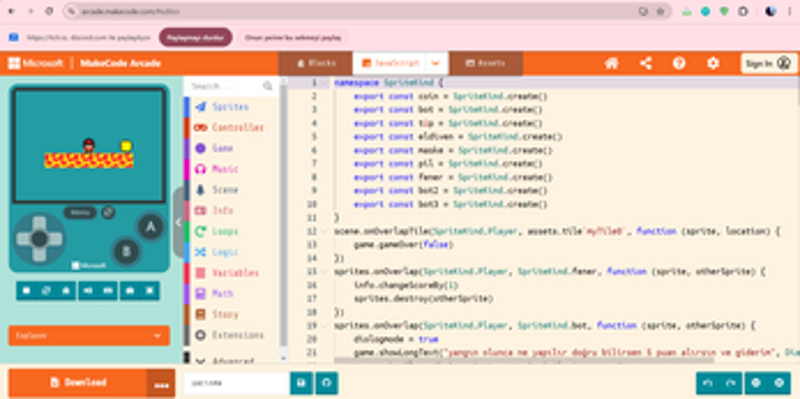This screenshot has height=399, width=800.
Task: Open the Info toolbox category
Action: pos(231,211)
